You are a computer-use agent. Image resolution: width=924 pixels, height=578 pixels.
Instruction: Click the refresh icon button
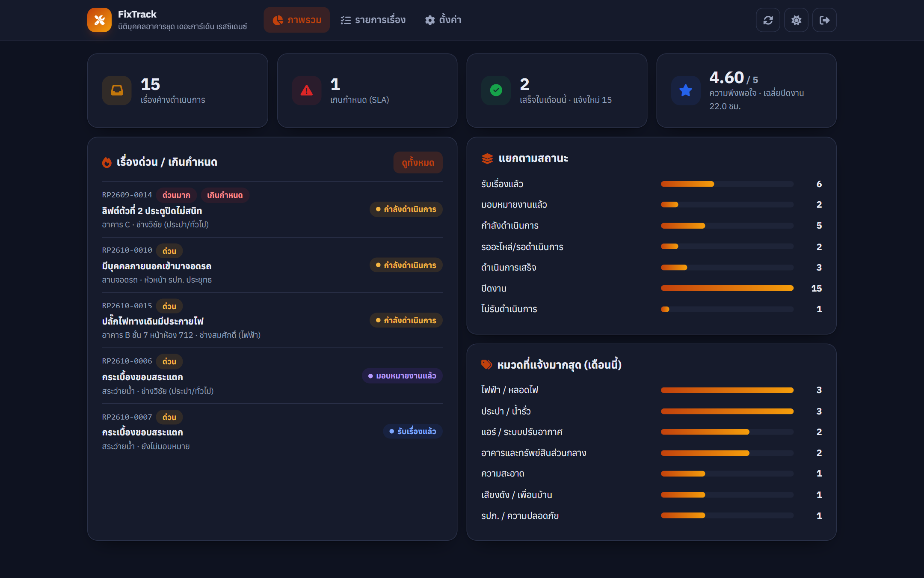pyautogui.click(x=768, y=20)
